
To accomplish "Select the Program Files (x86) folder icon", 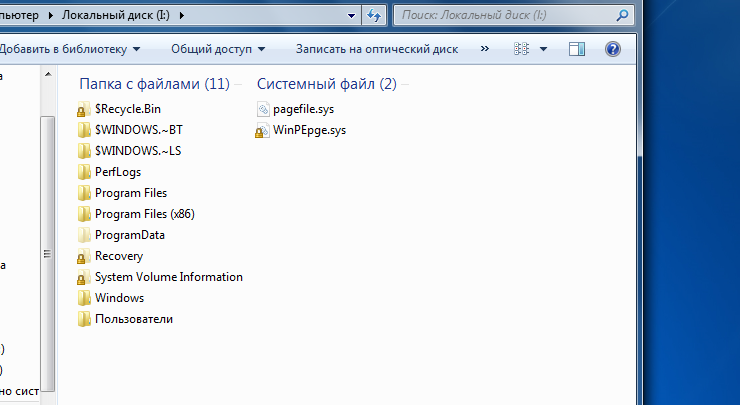I will (x=84, y=214).
